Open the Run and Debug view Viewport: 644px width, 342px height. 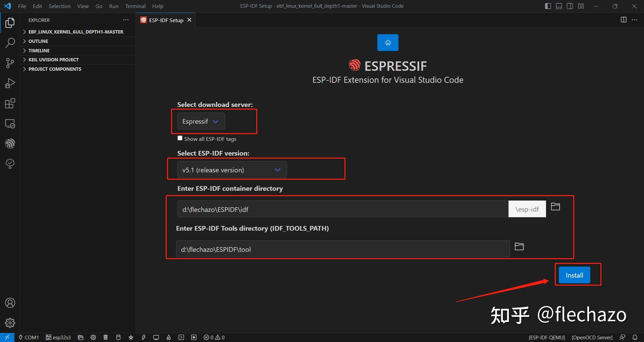[x=10, y=83]
